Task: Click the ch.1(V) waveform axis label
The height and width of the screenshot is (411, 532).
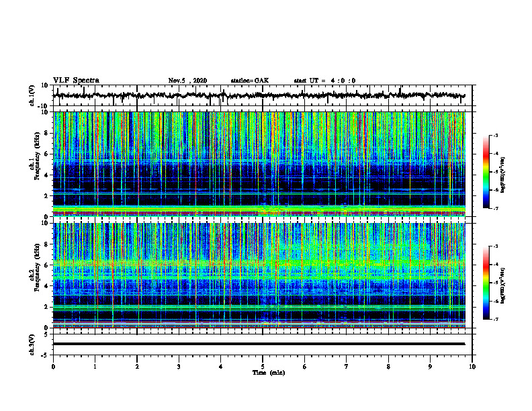Action: click(x=32, y=95)
